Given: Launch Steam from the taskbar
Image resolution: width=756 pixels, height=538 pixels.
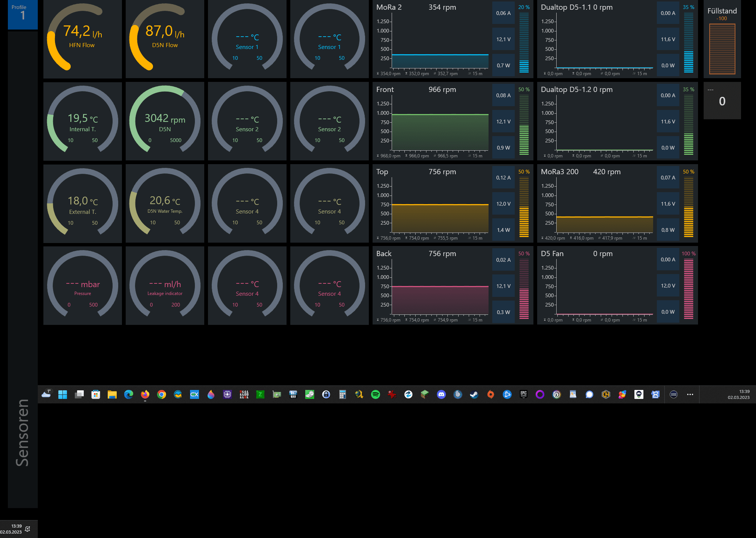Looking at the screenshot, I should click(x=474, y=394).
